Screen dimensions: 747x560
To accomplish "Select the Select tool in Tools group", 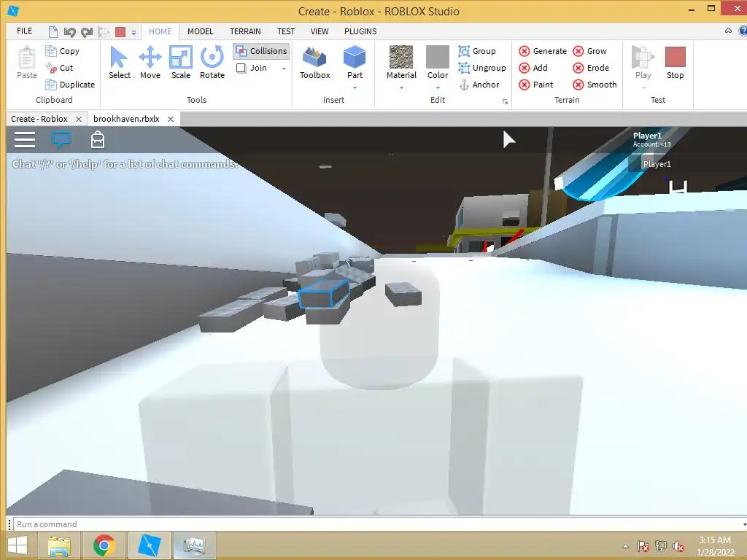I will point(119,63).
